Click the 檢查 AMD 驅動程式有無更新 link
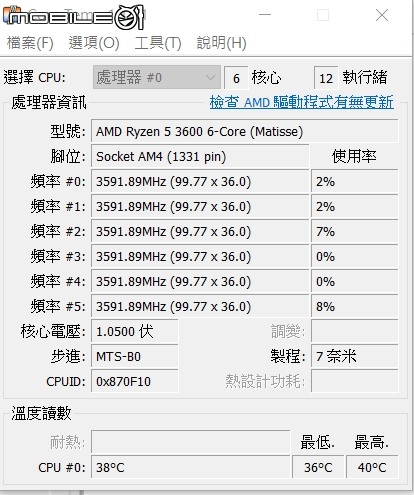414x495 pixels. pyautogui.click(x=302, y=102)
